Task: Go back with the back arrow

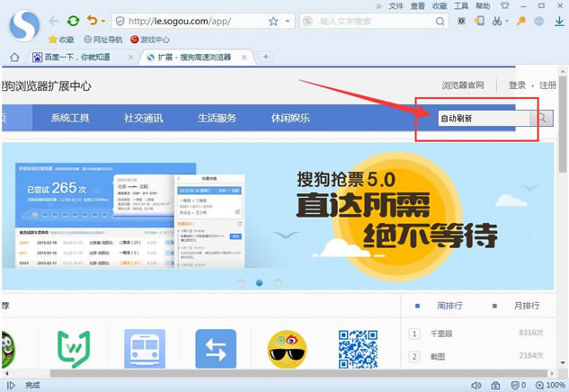Action: pyautogui.click(x=54, y=21)
